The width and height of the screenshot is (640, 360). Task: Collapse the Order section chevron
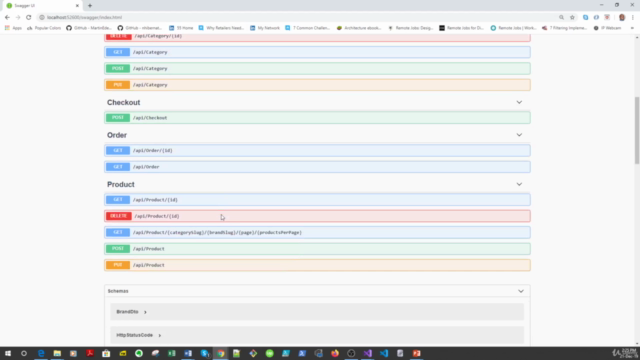pos(519,135)
